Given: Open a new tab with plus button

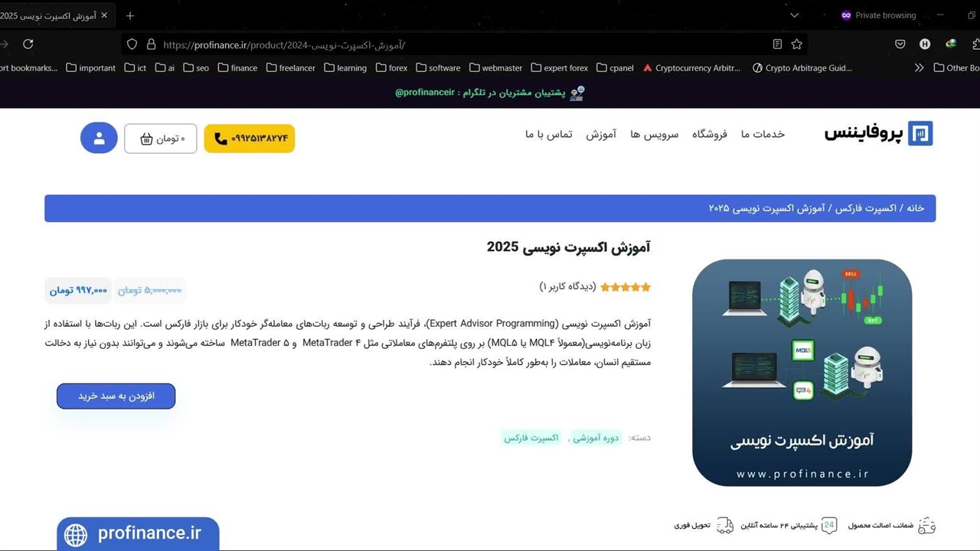Looking at the screenshot, I should tap(130, 15).
